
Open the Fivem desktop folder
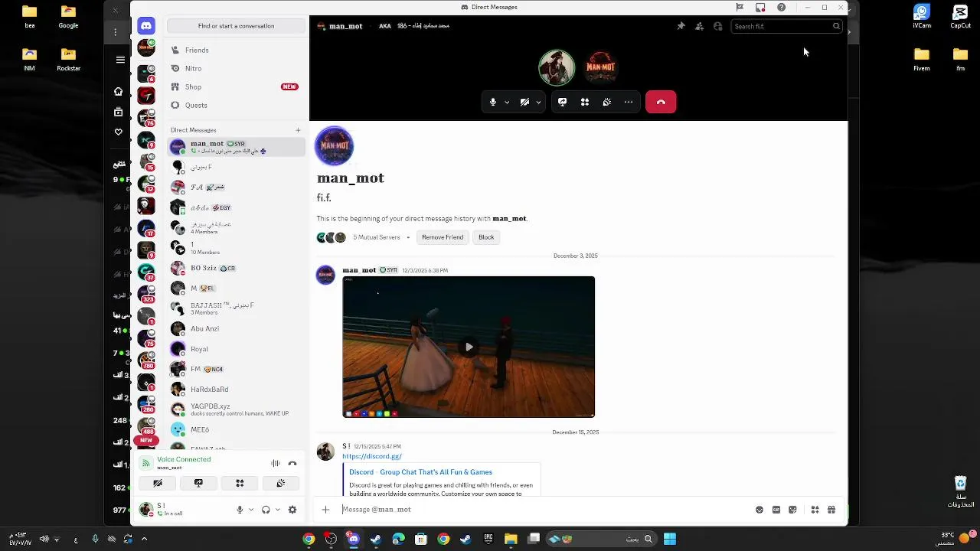point(922,59)
